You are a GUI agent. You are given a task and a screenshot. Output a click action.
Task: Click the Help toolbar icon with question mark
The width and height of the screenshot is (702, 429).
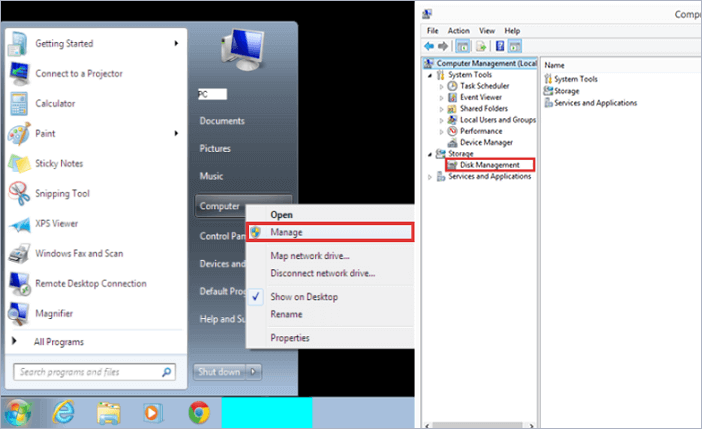point(500,46)
